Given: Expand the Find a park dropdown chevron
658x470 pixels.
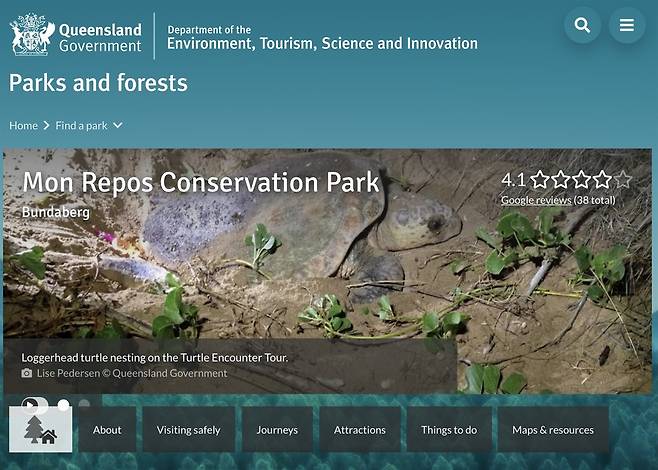Looking at the screenshot, I should (x=118, y=126).
